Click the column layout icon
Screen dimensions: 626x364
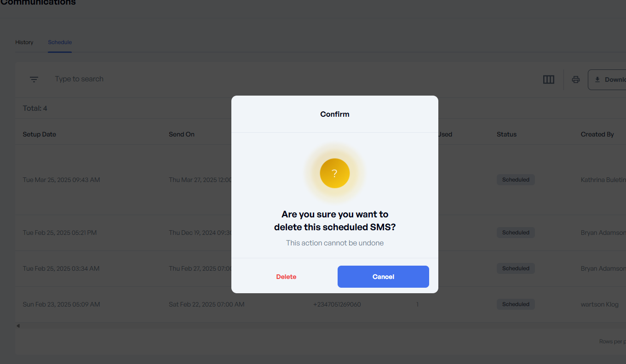click(548, 80)
